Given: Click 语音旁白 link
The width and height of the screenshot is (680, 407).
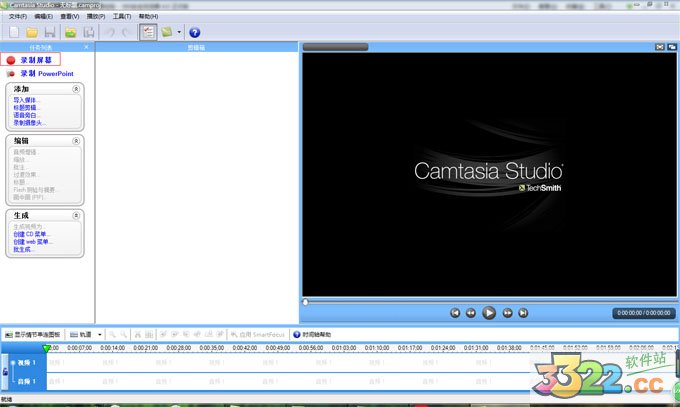Looking at the screenshot, I should (26, 115).
